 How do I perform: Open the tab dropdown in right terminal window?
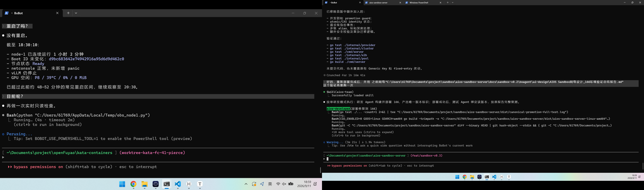[453, 3]
